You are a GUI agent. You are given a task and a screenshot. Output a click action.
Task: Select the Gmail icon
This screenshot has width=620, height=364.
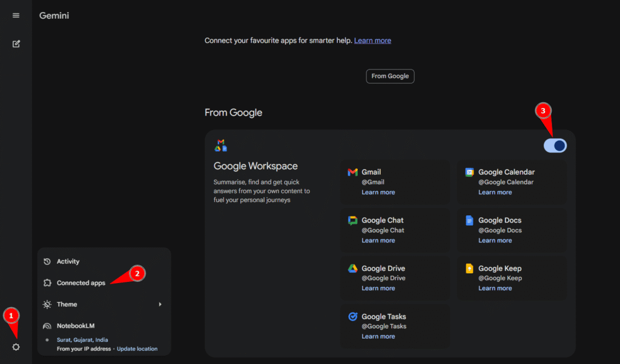click(x=353, y=172)
